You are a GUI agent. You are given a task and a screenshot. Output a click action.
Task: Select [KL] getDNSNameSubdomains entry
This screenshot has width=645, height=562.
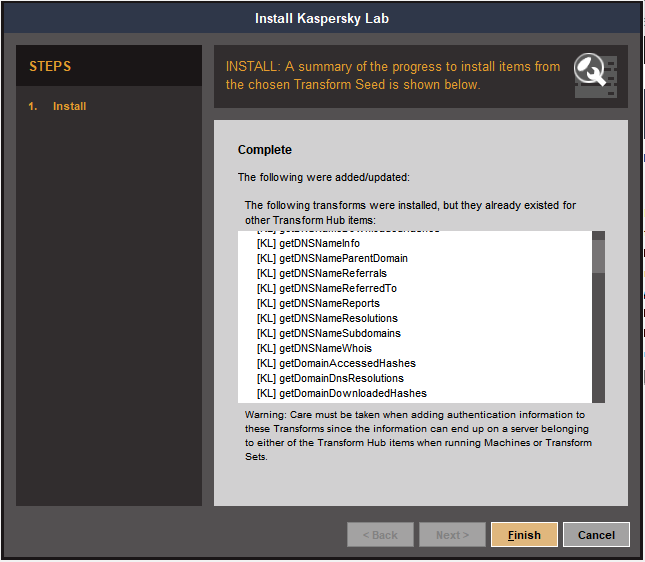click(329, 333)
